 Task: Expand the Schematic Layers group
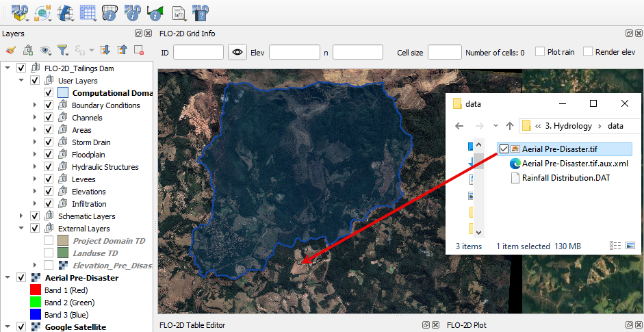21,216
